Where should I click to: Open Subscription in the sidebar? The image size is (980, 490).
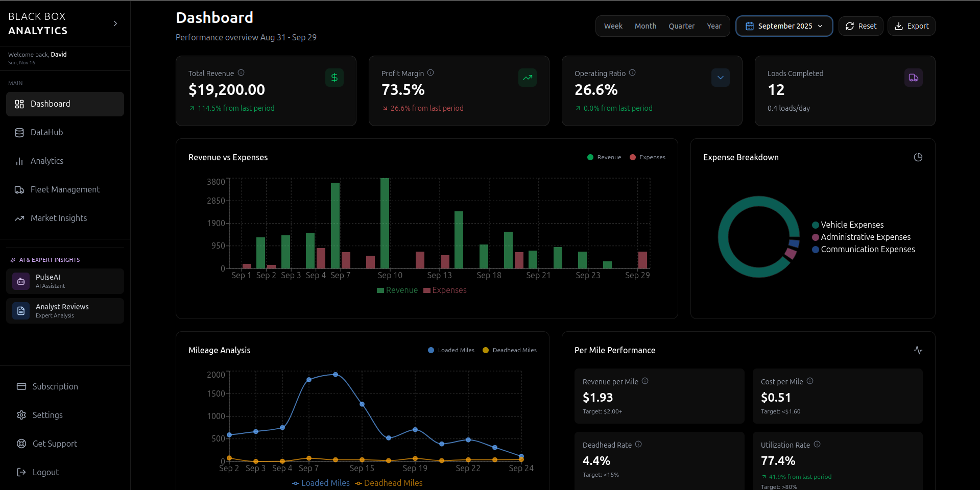[x=65, y=386]
